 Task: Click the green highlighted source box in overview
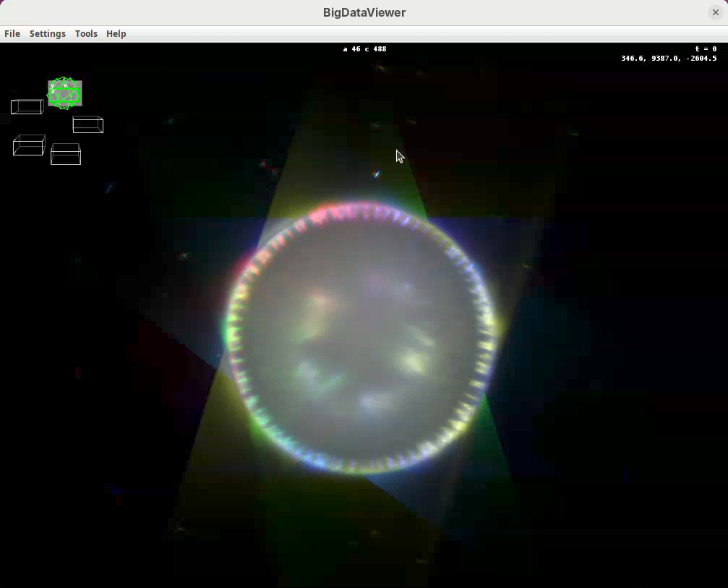tap(65, 94)
